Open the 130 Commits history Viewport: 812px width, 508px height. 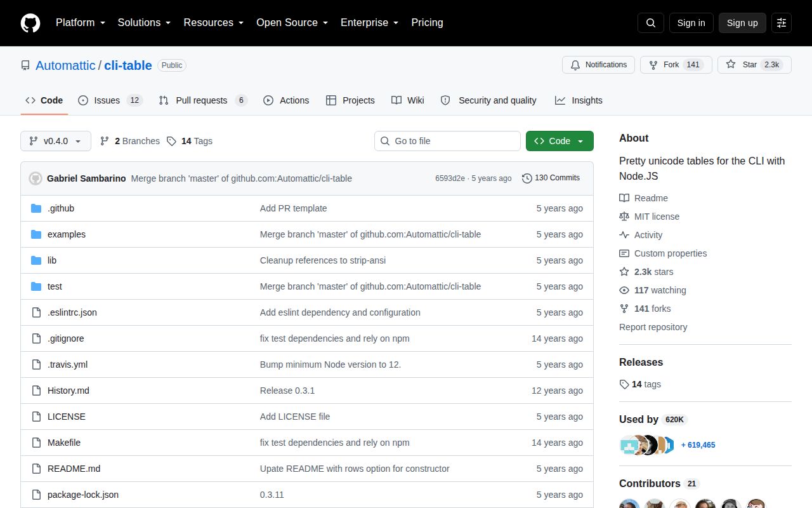point(551,178)
